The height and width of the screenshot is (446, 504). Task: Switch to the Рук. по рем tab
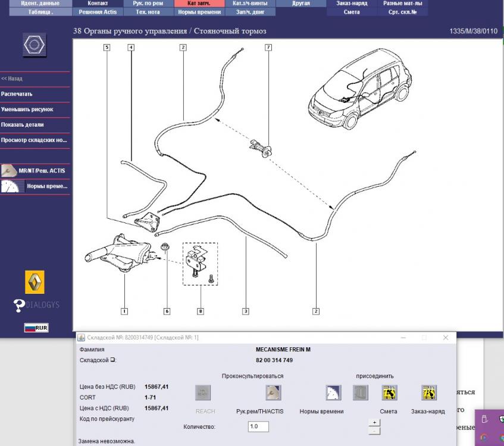click(x=148, y=3)
